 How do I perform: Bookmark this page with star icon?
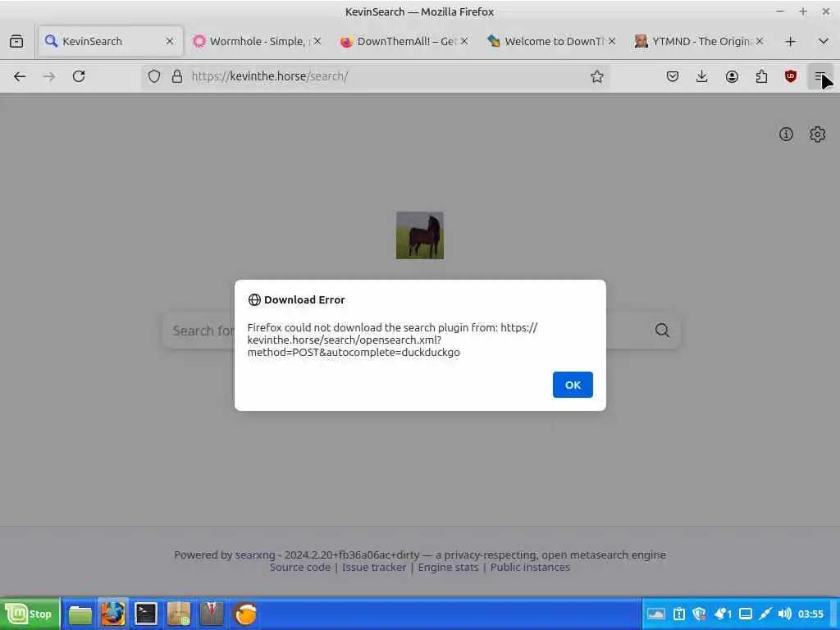click(597, 76)
